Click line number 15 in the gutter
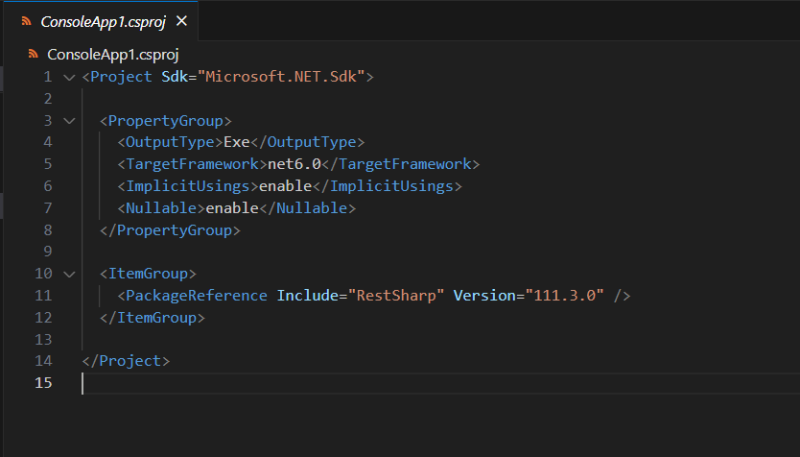800x457 pixels. point(42,383)
